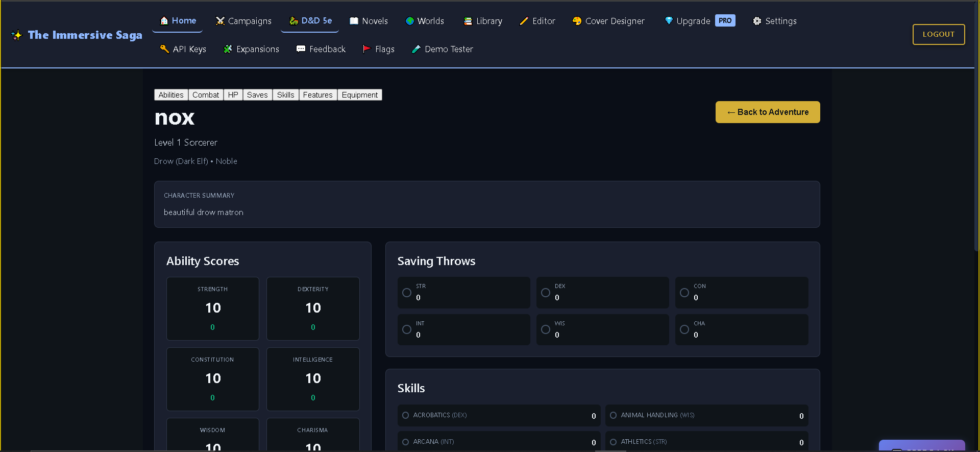Enable Animal Handling skill proficiency
Image resolution: width=980 pixels, height=452 pixels.
pos(614,415)
